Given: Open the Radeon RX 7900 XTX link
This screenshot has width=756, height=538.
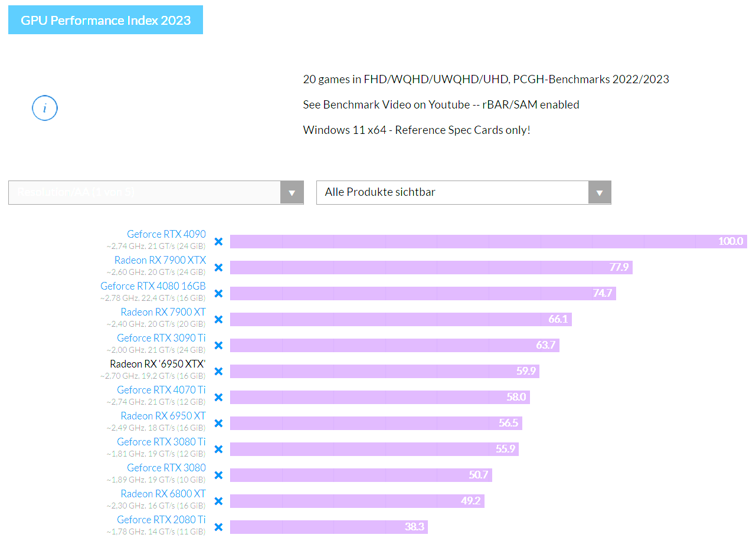Looking at the screenshot, I should 160,260.
